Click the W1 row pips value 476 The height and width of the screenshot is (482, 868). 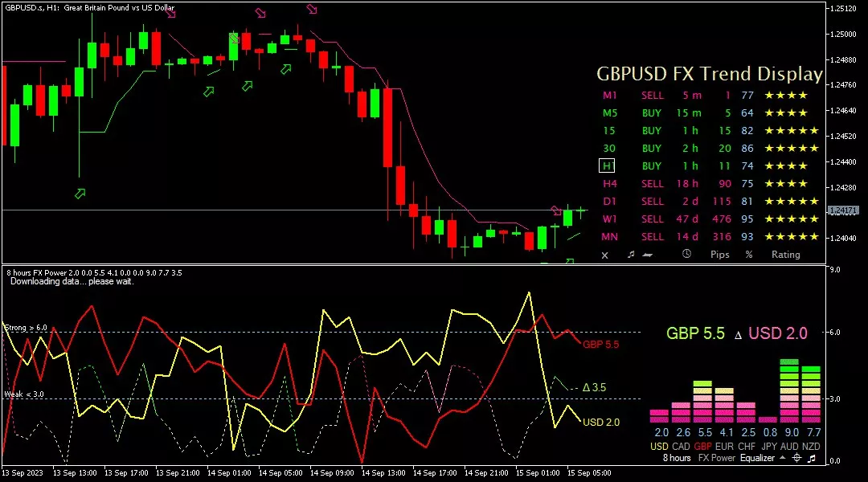pyautogui.click(x=722, y=219)
